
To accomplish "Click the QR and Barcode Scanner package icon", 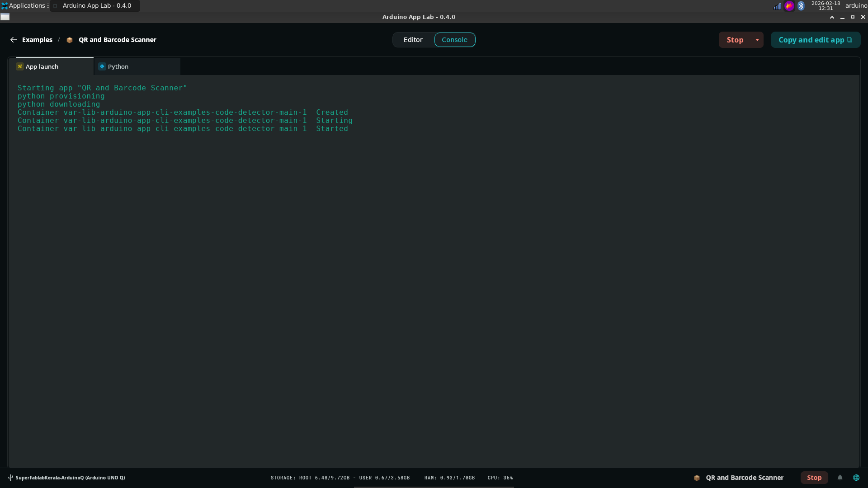I will (x=696, y=478).
